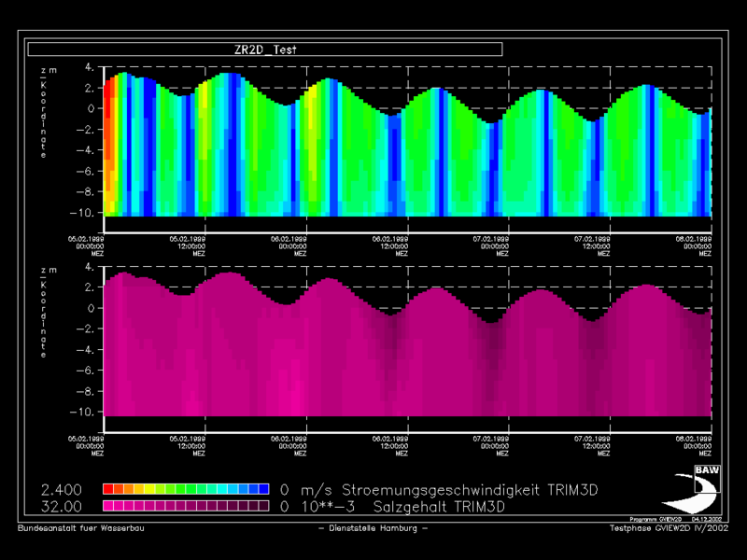Click the dark blue velocity legend swatch

263,489
